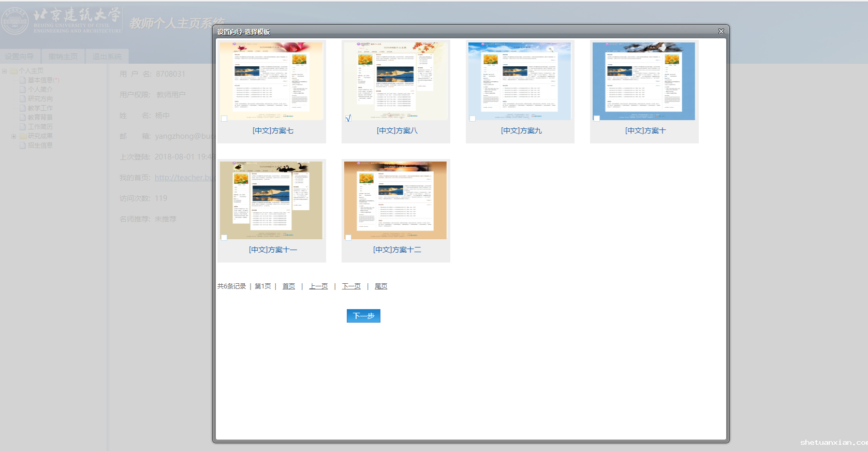
Task: Close the template selection wizard dialog
Action: pyautogui.click(x=721, y=32)
